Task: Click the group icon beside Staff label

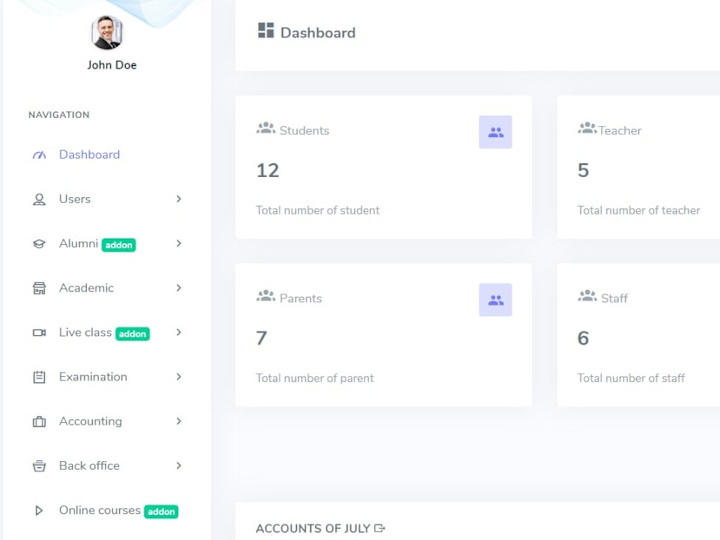Action: pyautogui.click(x=587, y=296)
